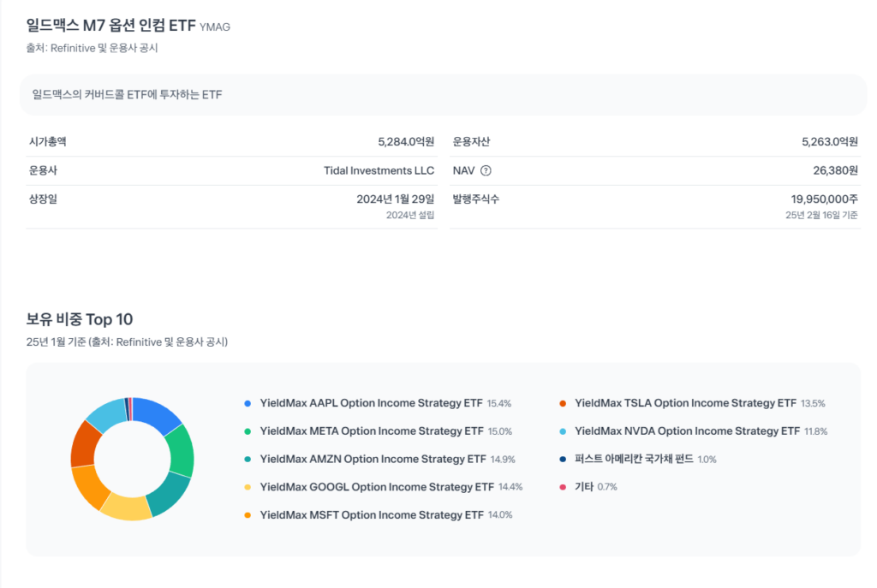Click the 상장일 row label

pyautogui.click(x=43, y=199)
